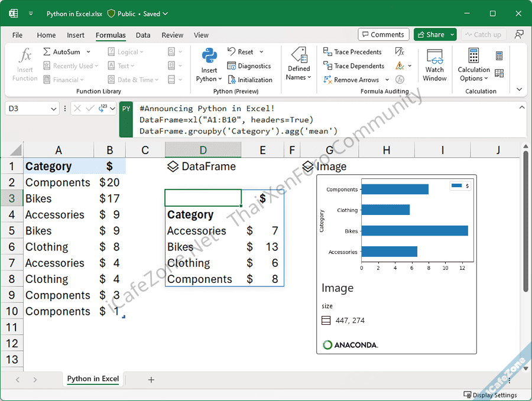
Task: Click the Share button
Action: [430, 35]
